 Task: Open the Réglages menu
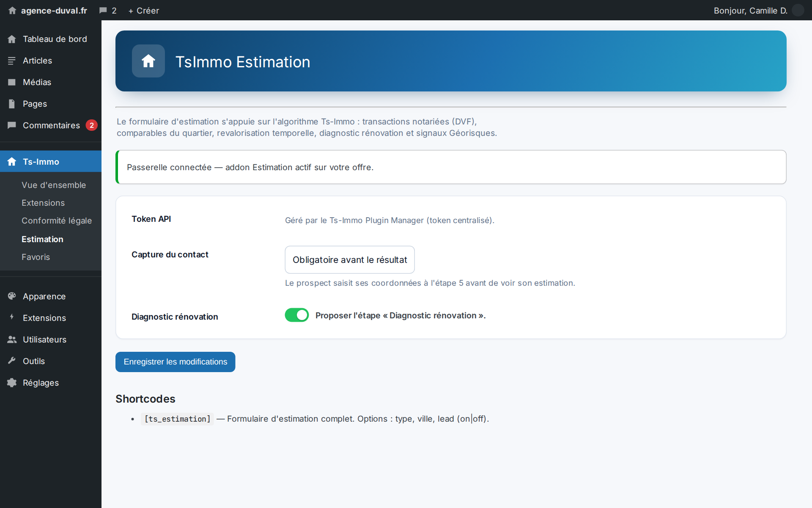click(x=51, y=383)
